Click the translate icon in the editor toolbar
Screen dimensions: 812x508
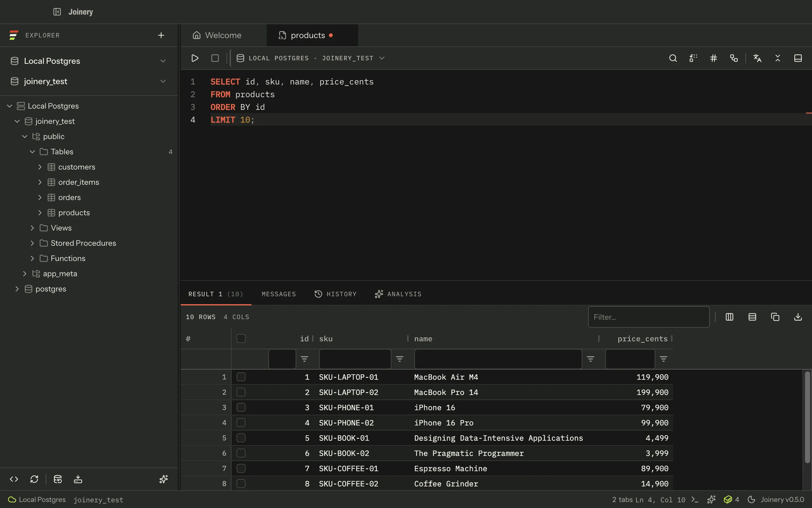757,58
